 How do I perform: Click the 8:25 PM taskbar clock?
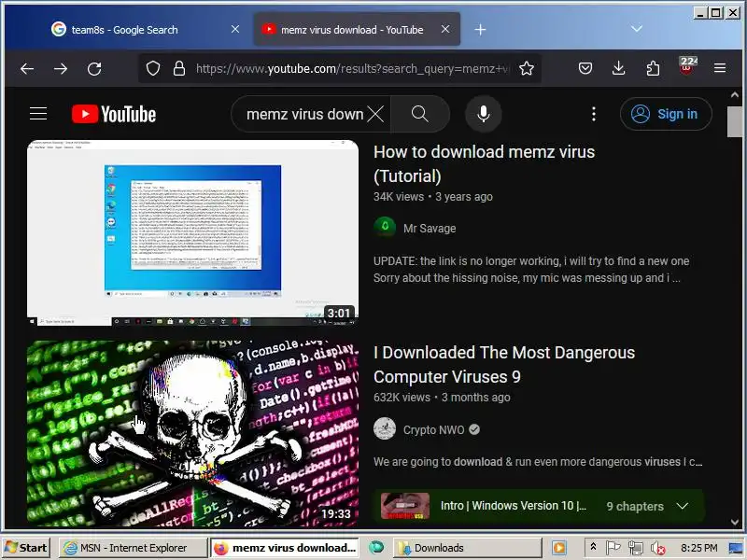point(698,548)
